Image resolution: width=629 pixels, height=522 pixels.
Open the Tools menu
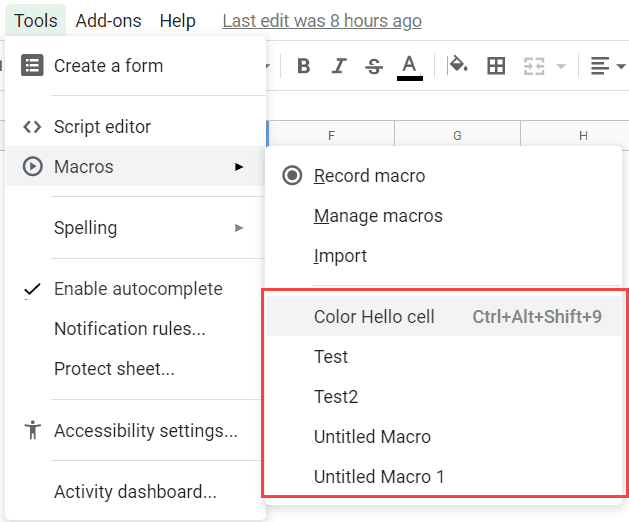[x=36, y=20]
